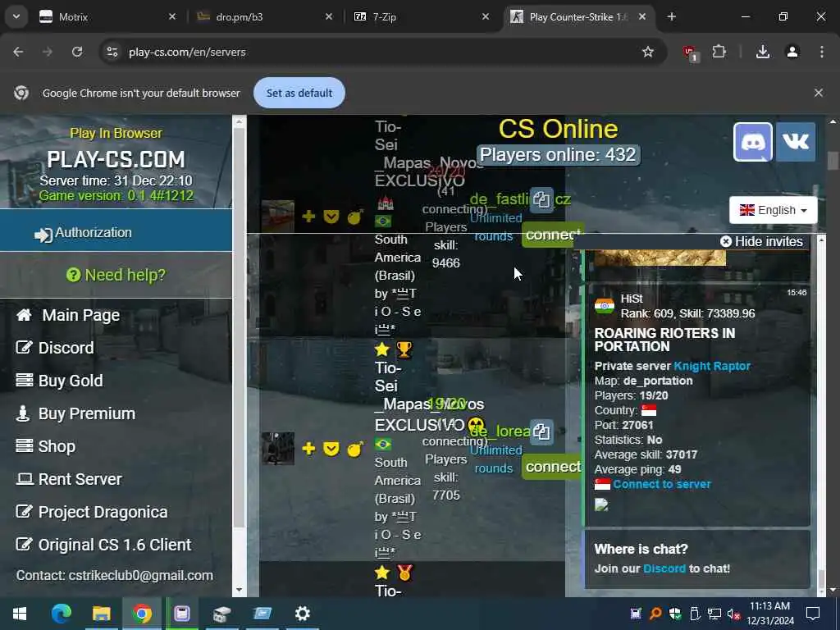Viewport: 840px width, 630px height.
Task: Click yellow plus icon in de_lorea row
Action: tap(308, 449)
